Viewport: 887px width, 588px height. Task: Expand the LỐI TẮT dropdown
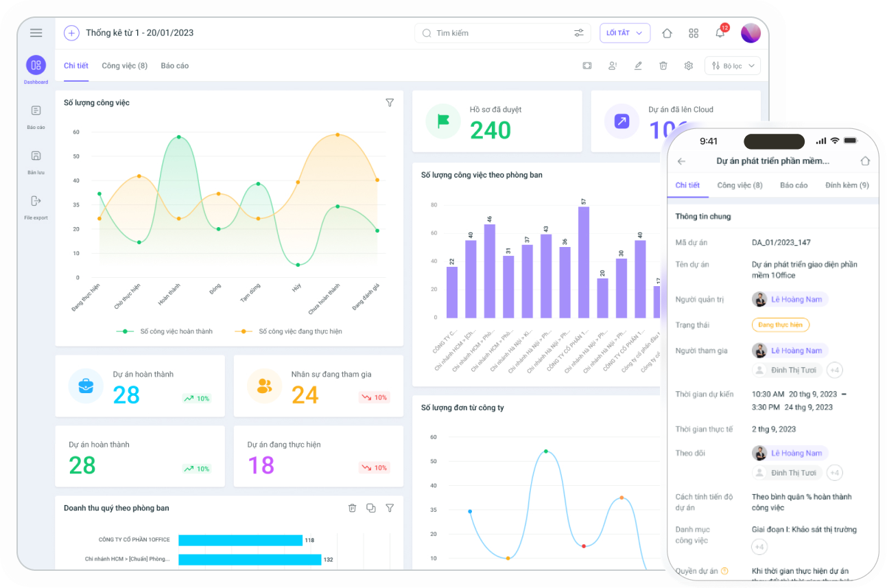point(624,33)
